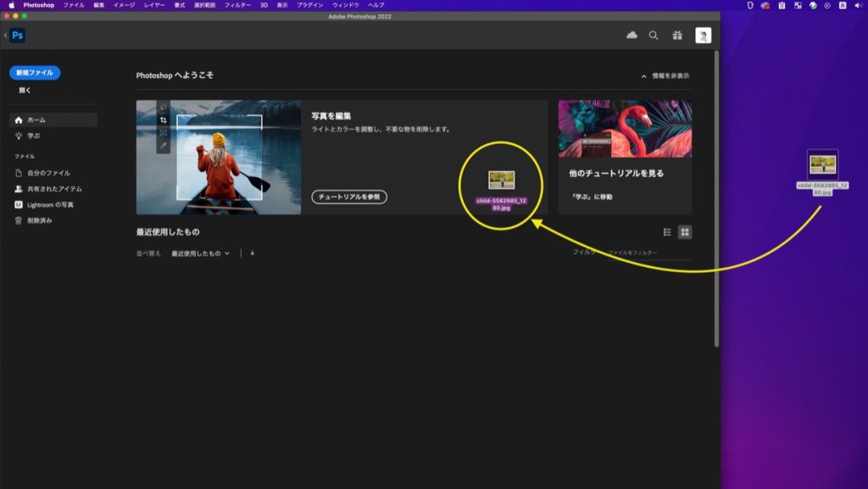Toggle sort direction with the down arrow

253,253
